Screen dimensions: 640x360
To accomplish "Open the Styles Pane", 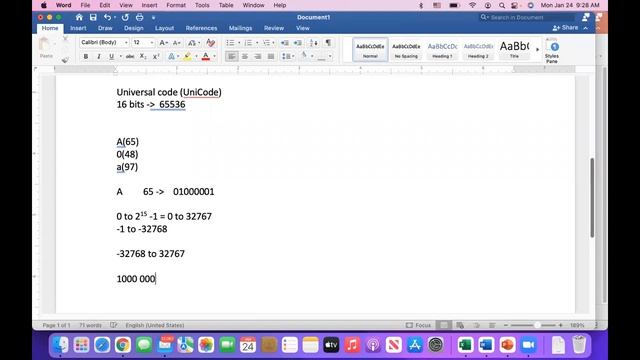I will click(x=552, y=51).
